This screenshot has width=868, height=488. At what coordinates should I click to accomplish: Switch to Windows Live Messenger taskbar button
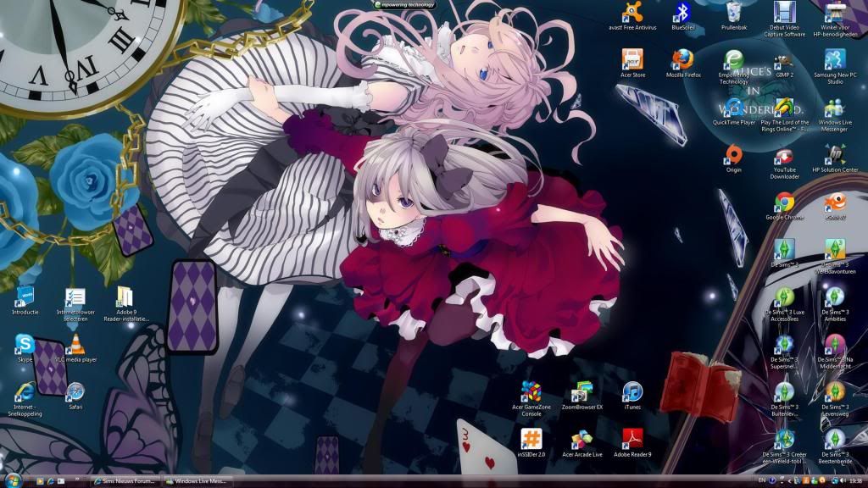198,481
